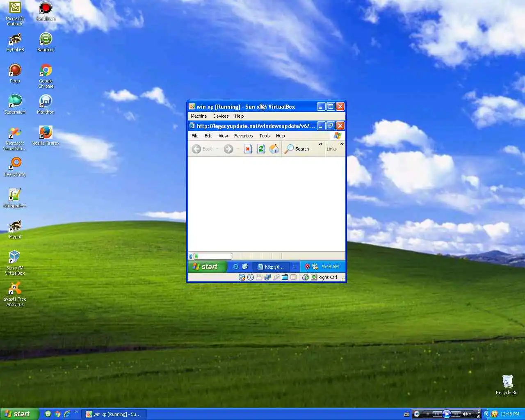Viewport: 525px width, 420px height.
Task: Open Microsoft Outlook desktop shortcut
Action: pyautogui.click(x=15, y=14)
